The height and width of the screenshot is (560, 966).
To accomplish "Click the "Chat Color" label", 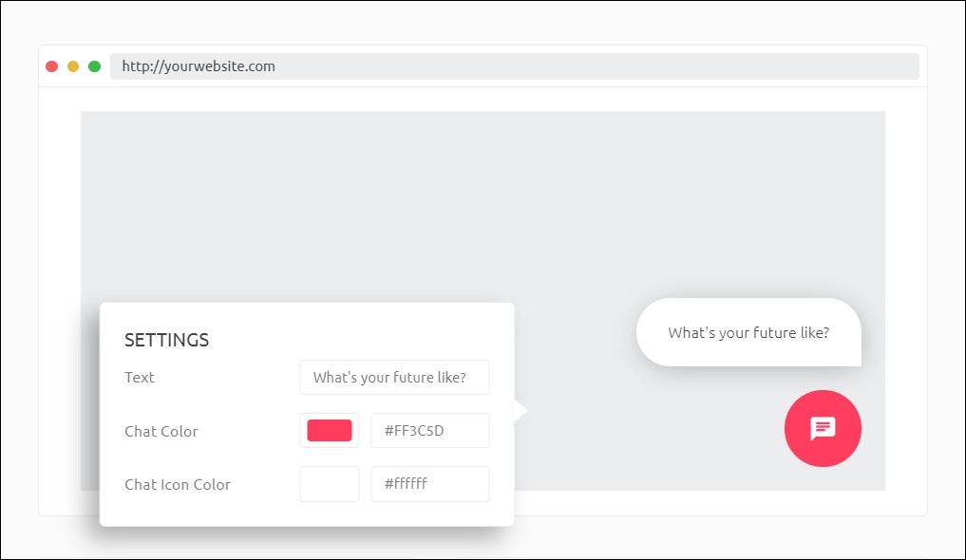I will pos(161,431).
